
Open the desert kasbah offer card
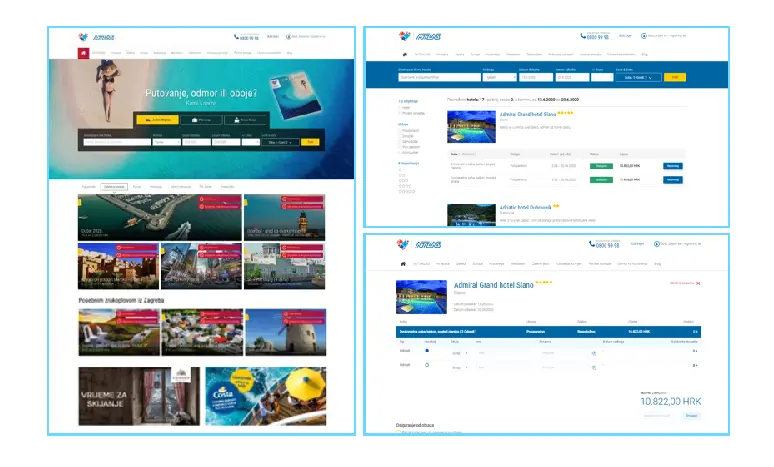click(118, 266)
